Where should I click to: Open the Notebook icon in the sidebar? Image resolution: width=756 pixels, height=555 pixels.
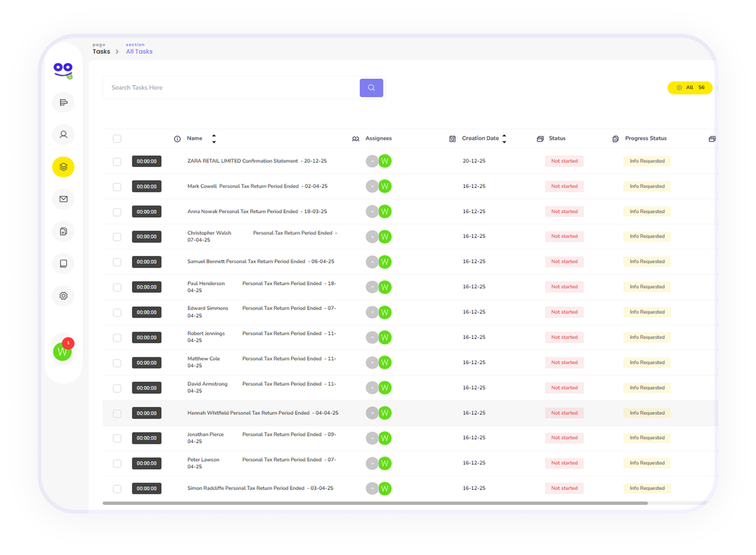[63, 263]
